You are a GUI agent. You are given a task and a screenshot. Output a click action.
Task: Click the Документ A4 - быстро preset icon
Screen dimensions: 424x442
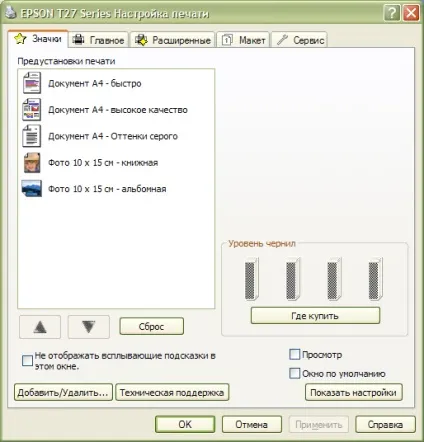pyautogui.click(x=32, y=83)
